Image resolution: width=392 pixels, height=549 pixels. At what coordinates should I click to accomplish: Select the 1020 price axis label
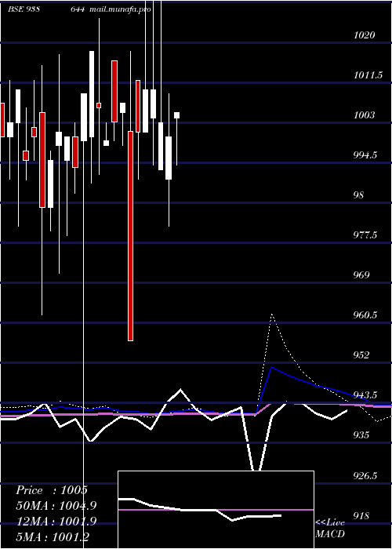tap(365, 35)
